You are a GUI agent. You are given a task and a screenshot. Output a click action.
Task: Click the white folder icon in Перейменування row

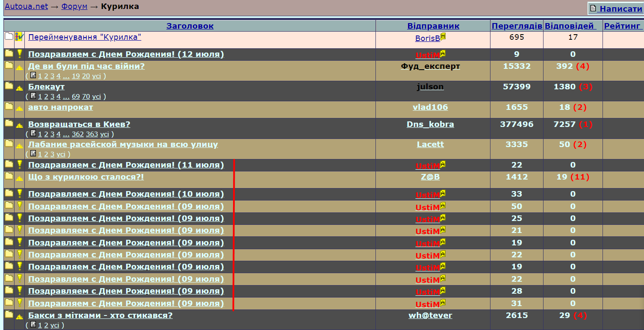pos(9,36)
